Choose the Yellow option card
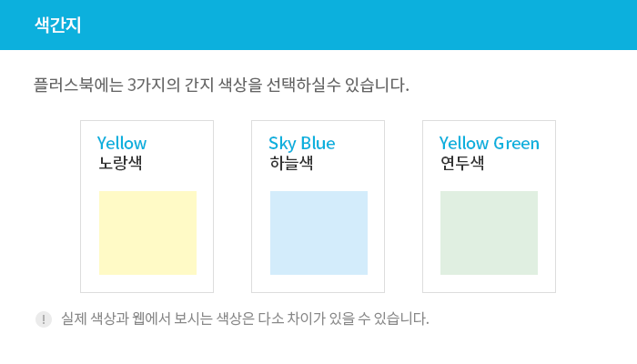This screenshot has width=637, height=364. click(147, 207)
